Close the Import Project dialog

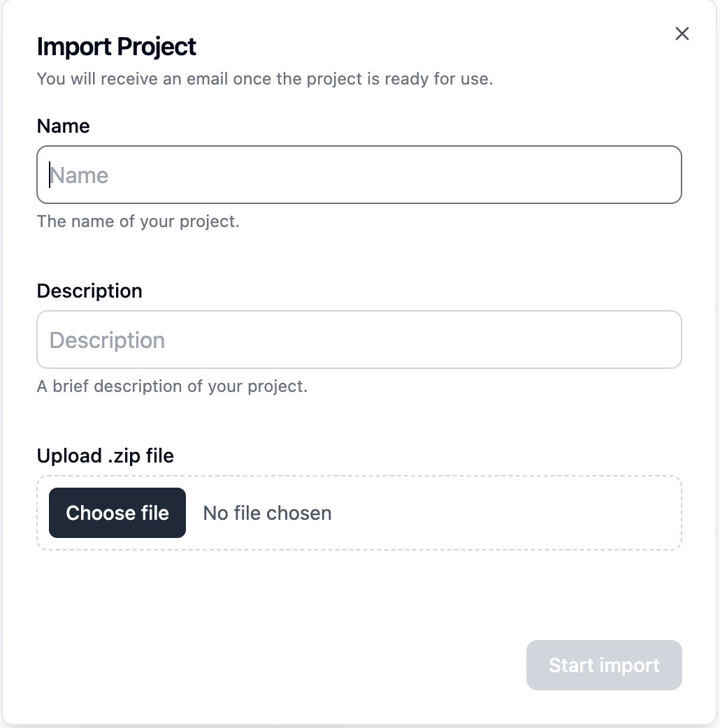(682, 33)
